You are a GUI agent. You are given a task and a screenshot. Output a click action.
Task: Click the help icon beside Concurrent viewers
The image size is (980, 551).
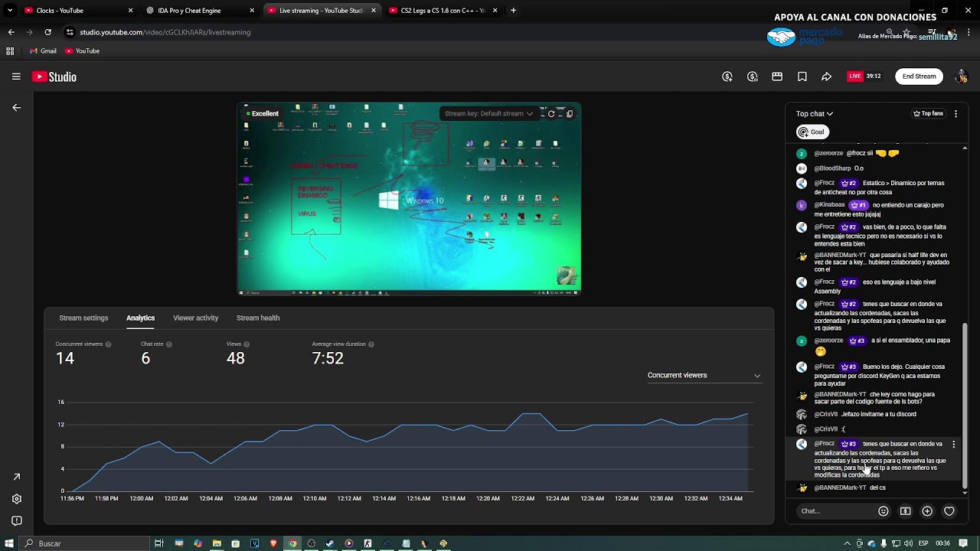[x=108, y=344]
